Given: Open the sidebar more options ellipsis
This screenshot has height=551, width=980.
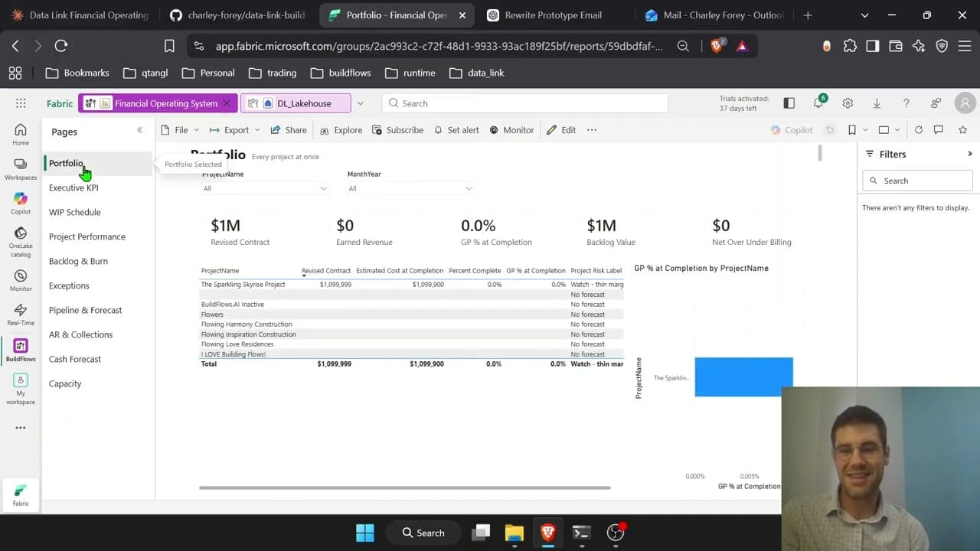Looking at the screenshot, I should pyautogui.click(x=21, y=428).
